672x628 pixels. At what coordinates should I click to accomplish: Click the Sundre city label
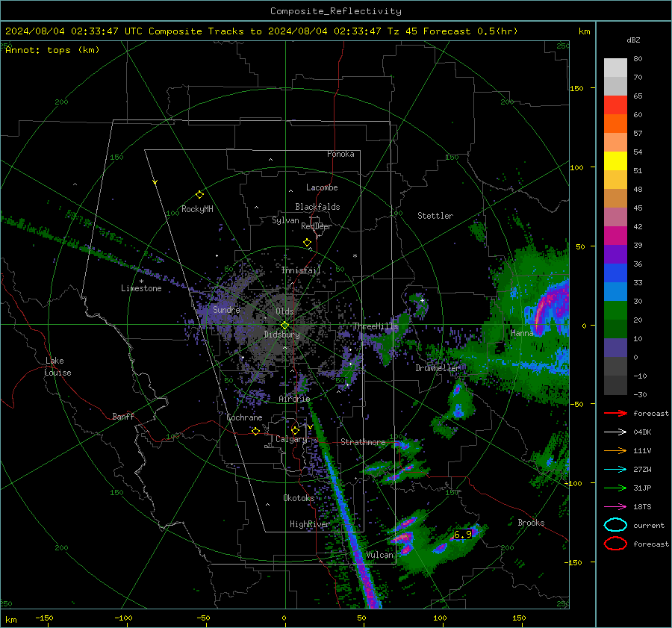pos(226,309)
